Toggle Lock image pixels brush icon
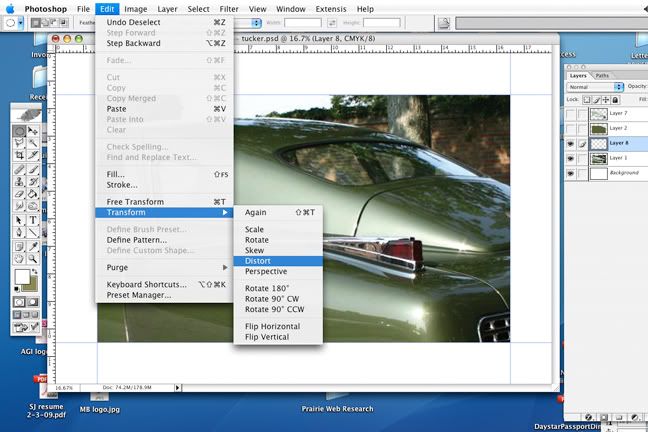 pos(596,100)
